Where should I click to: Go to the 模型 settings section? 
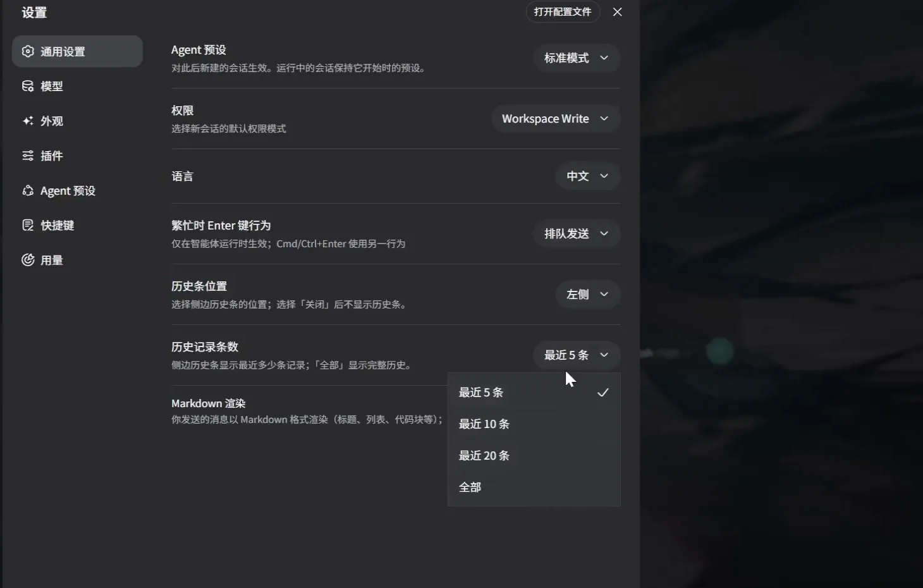(77, 86)
